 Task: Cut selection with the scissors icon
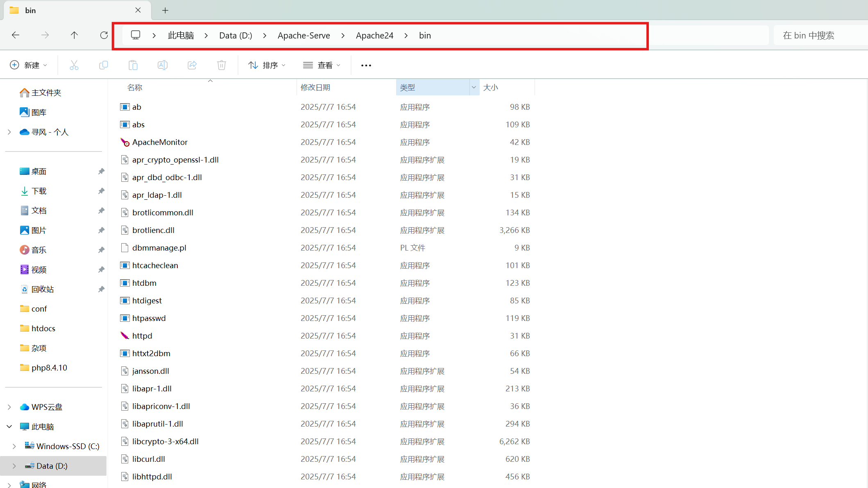coord(74,65)
